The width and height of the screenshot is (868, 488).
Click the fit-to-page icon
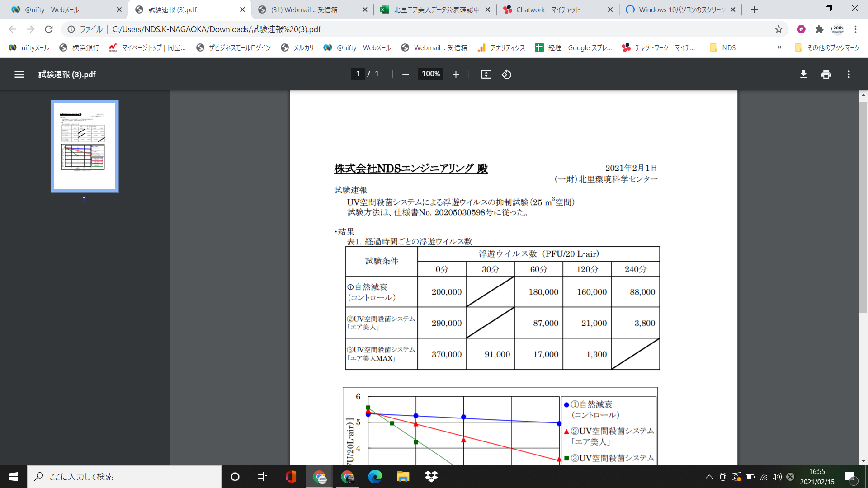coord(486,74)
